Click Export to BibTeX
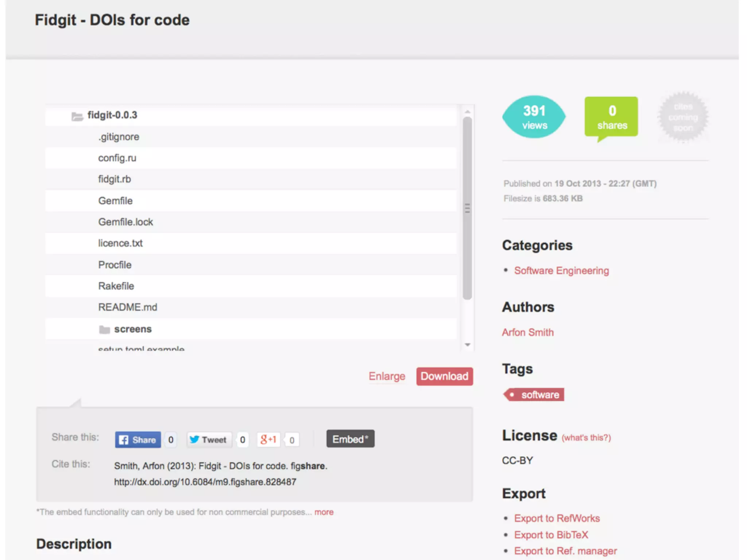The height and width of the screenshot is (560, 747). click(551, 535)
